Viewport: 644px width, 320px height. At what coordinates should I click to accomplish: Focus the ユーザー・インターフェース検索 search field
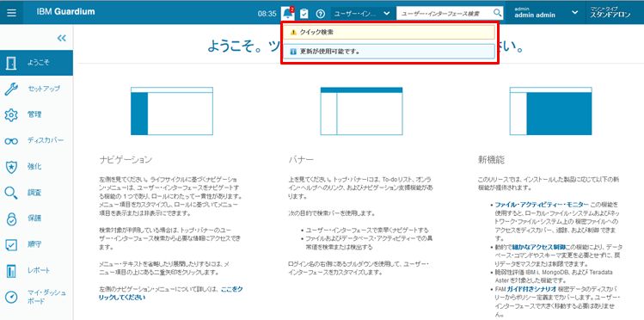pos(445,13)
